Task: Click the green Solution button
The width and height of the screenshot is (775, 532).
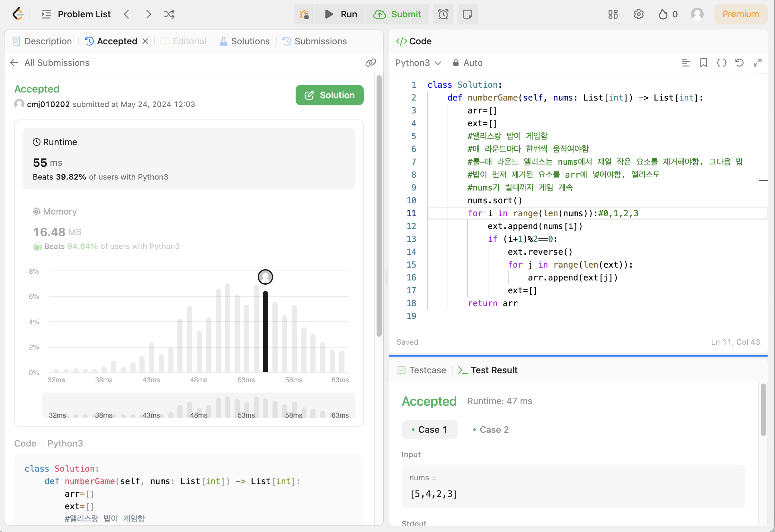Action: coord(329,95)
